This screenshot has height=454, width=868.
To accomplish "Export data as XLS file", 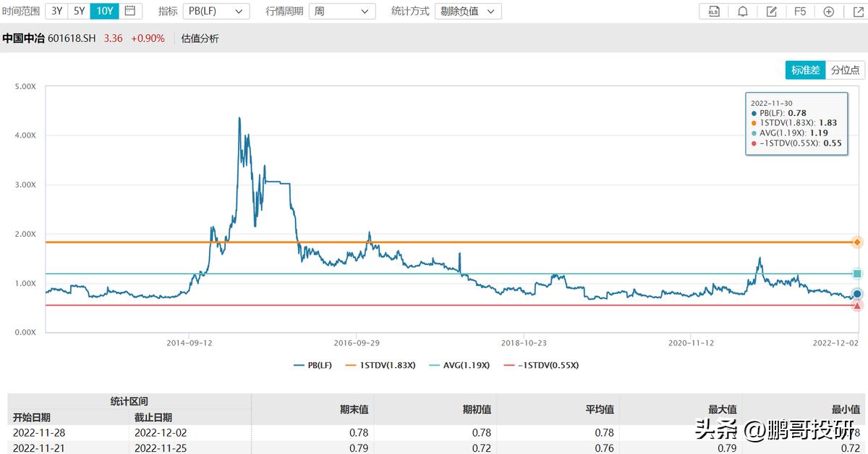I will pos(713,11).
